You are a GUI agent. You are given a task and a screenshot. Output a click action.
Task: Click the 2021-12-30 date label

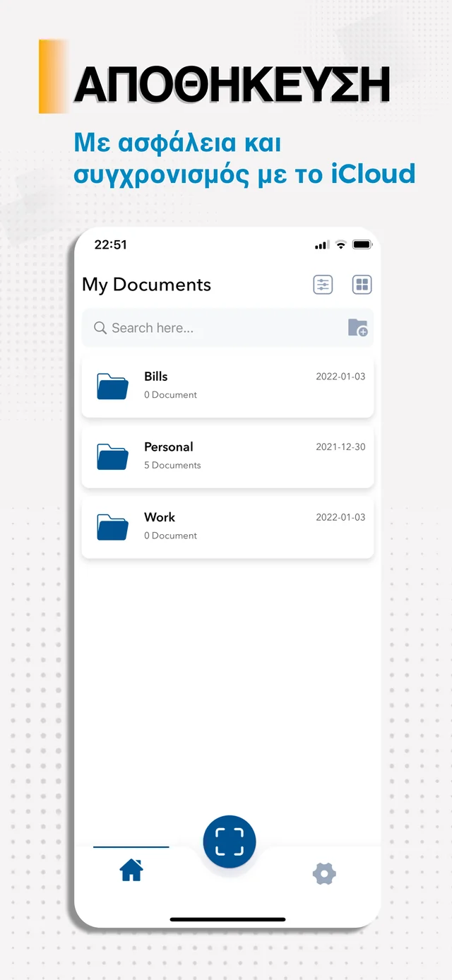pyautogui.click(x=340, y=447)
